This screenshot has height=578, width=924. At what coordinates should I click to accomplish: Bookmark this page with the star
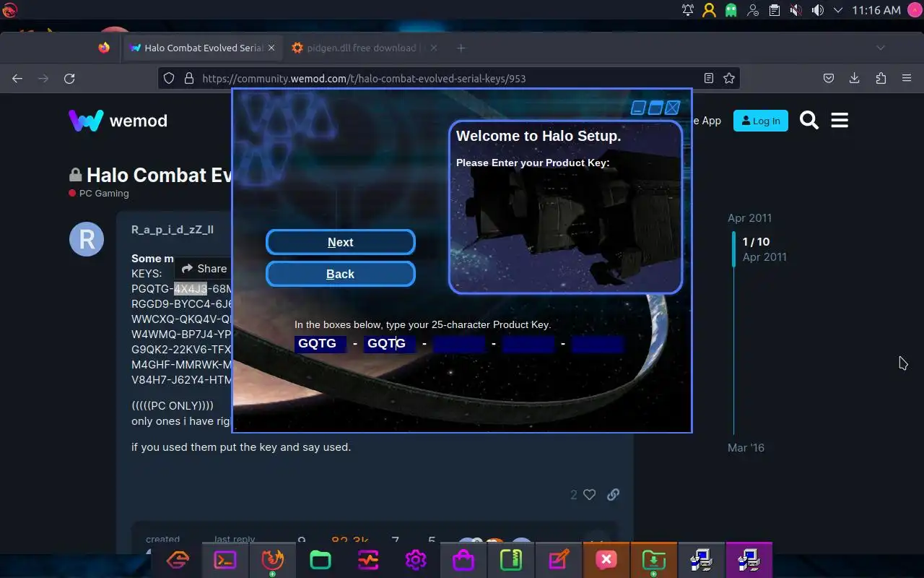[729, 78]
